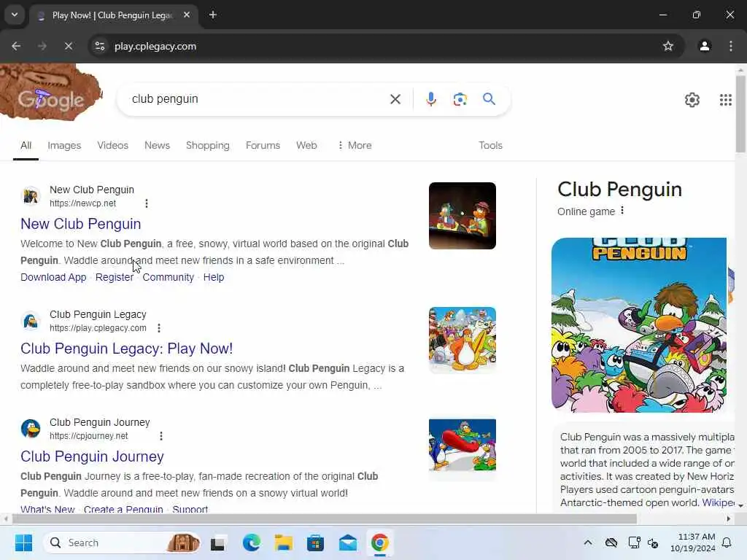747x560 pixels.
Task: Open the Windows Start menu
Action: 23,542
